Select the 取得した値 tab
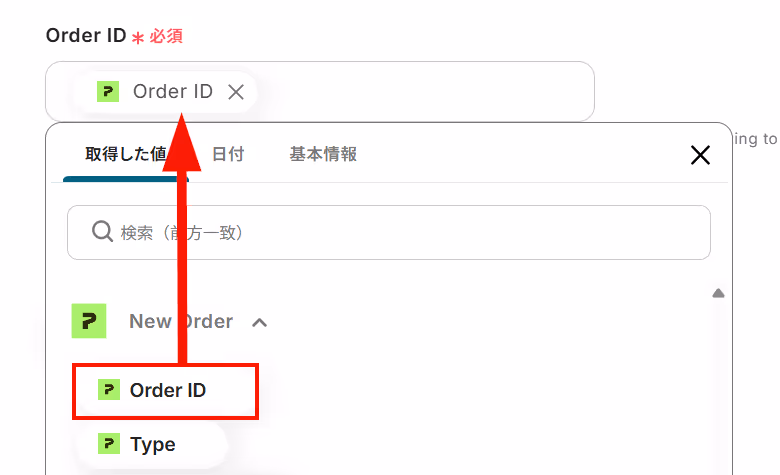This screenshot has height=475, width=780. pos(125,154)
